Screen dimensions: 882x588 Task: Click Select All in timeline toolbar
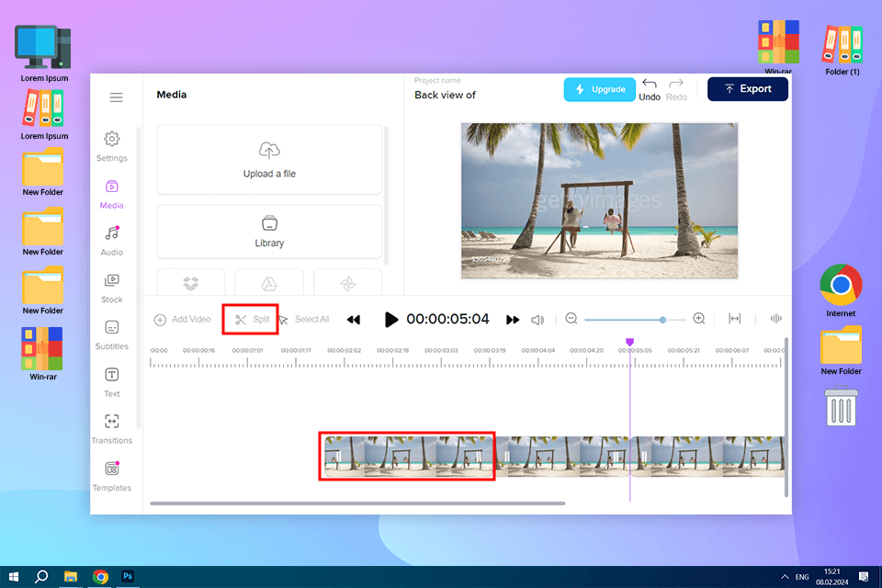[304, 320]
